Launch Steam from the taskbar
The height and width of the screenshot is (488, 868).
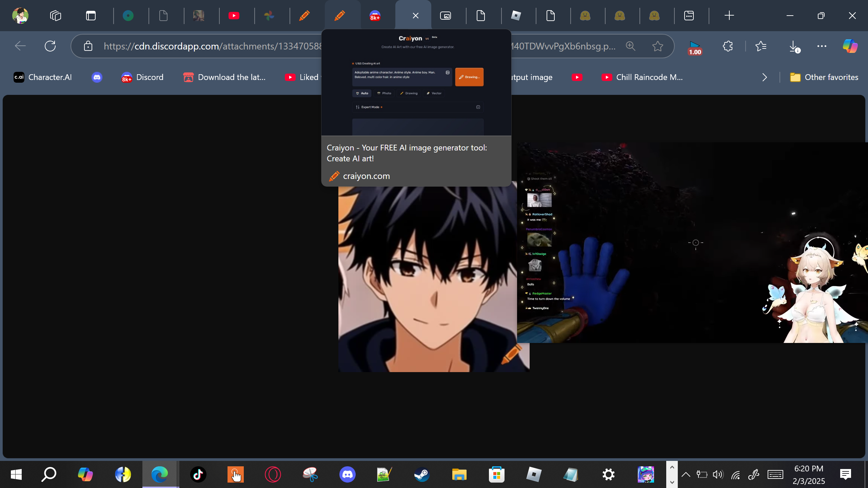[x=422, y=474]
